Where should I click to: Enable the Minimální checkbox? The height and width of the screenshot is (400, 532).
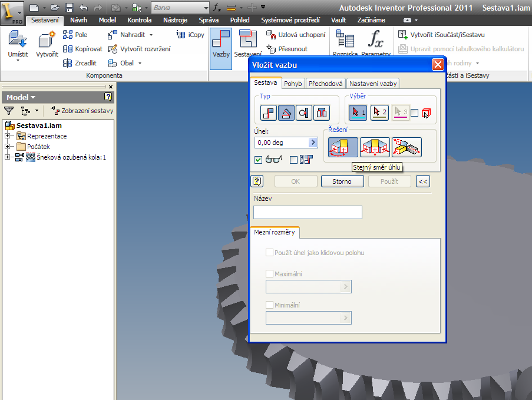pos(269,305)
